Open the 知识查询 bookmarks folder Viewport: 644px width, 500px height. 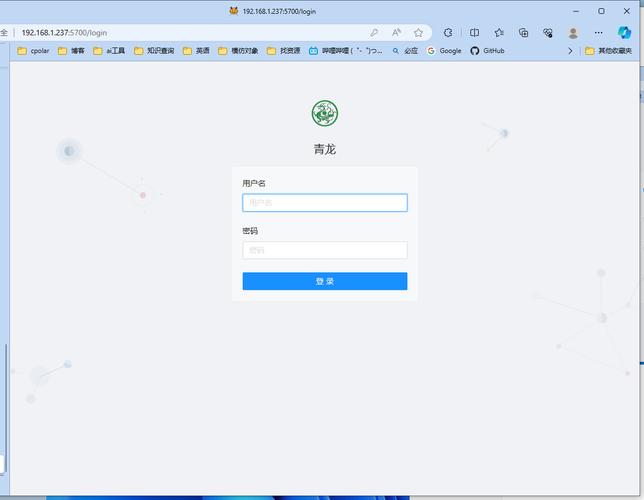(154, 51)
